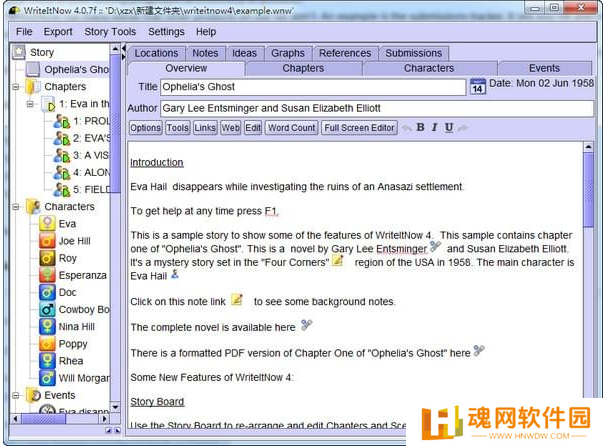Click the Web button
Image resolution: width=606 pixels, height=448 pixels.
coord(230,128)
